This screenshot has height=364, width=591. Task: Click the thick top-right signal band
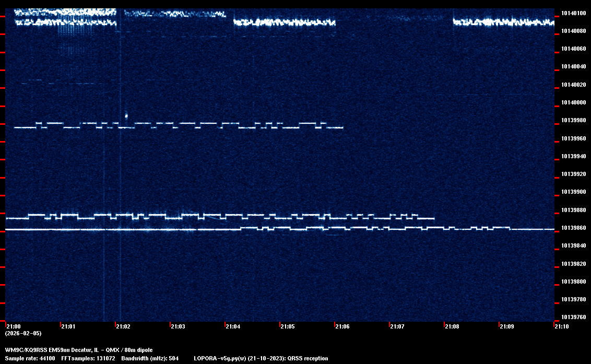(504, 22)
